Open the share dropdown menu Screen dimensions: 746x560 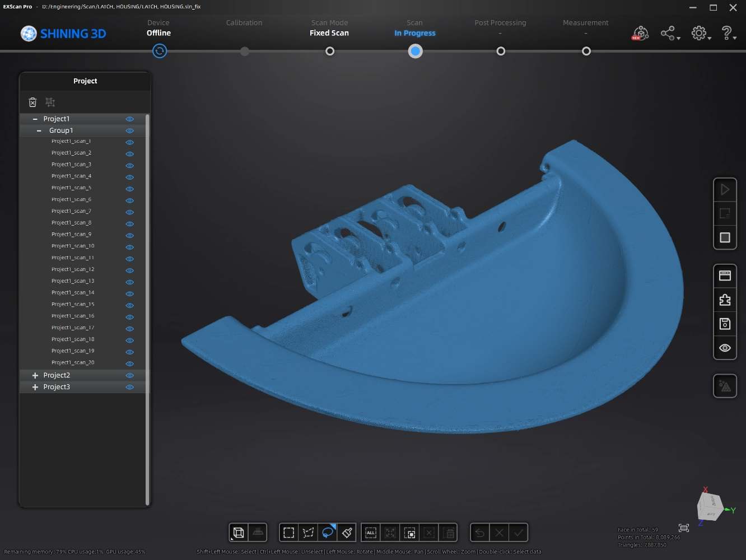click(x=669, y=34)
